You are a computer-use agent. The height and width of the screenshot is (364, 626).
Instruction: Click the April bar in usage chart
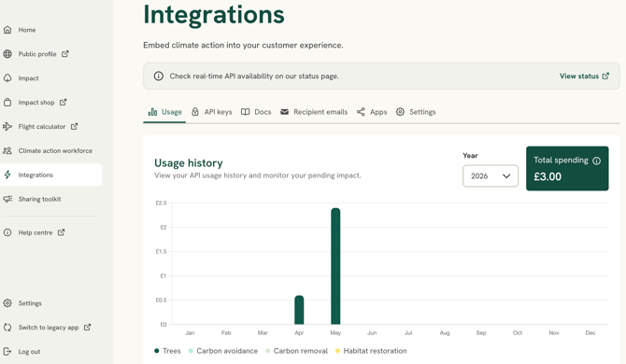pos(299,310)
